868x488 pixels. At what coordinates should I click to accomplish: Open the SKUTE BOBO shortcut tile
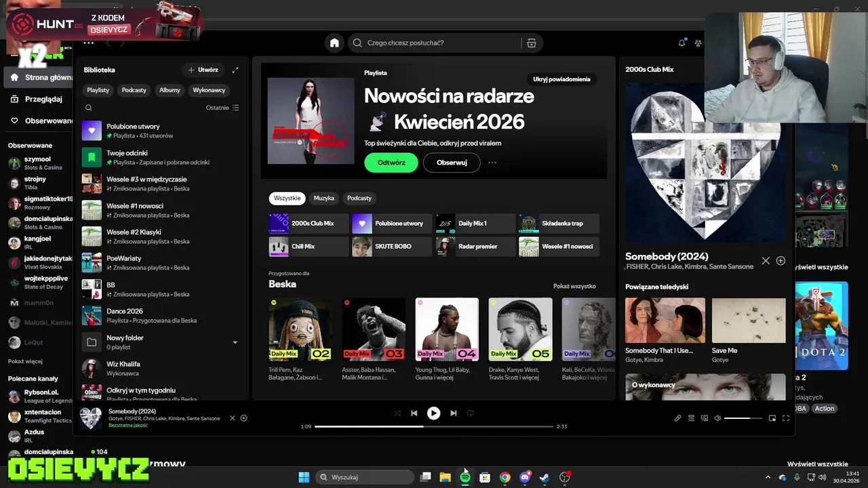coord(392,246)
